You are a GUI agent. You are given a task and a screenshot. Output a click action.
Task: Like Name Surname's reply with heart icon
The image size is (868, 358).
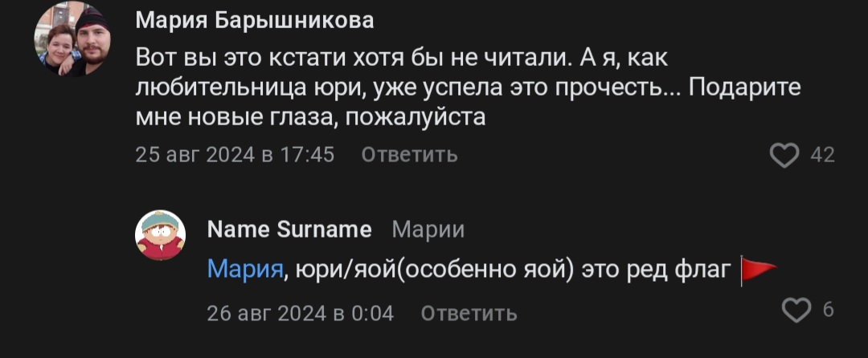tap(797, 309)
